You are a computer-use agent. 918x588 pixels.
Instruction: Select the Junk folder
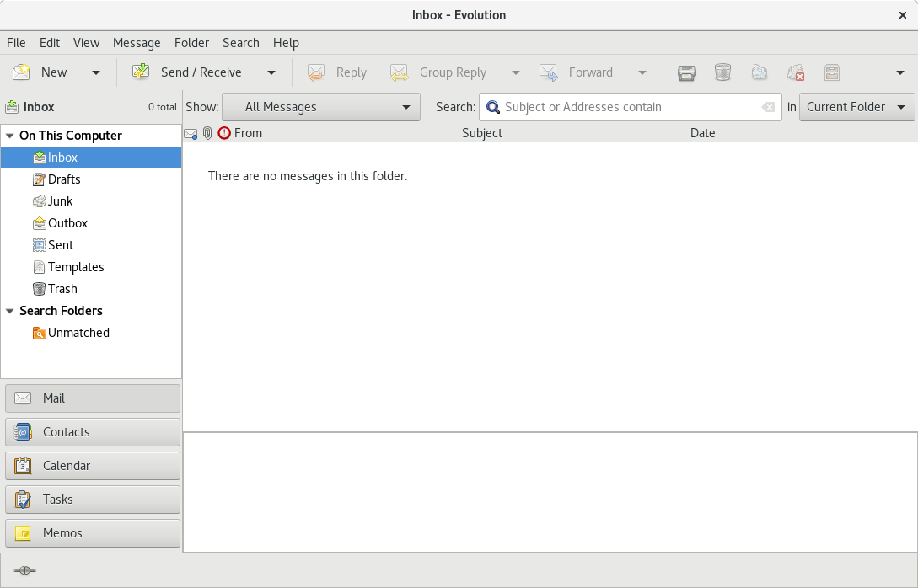click(x=91, y=201)
